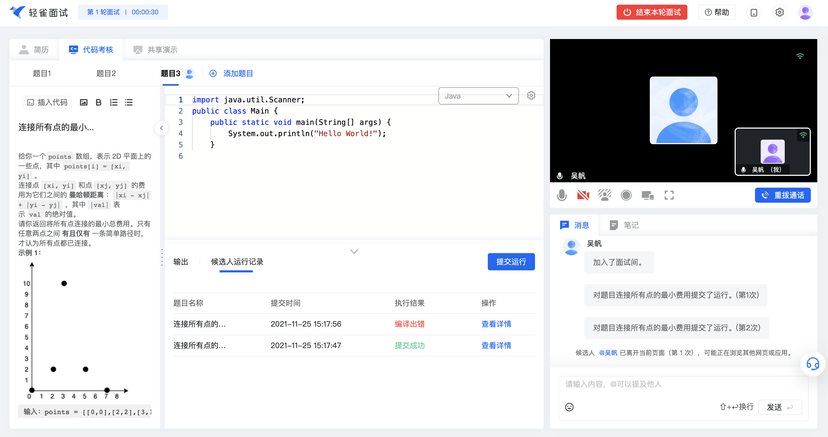Viewport: 828px width, 437px height.
Task: View details of the 编译出错 record
Action: (x=496, y=324)
